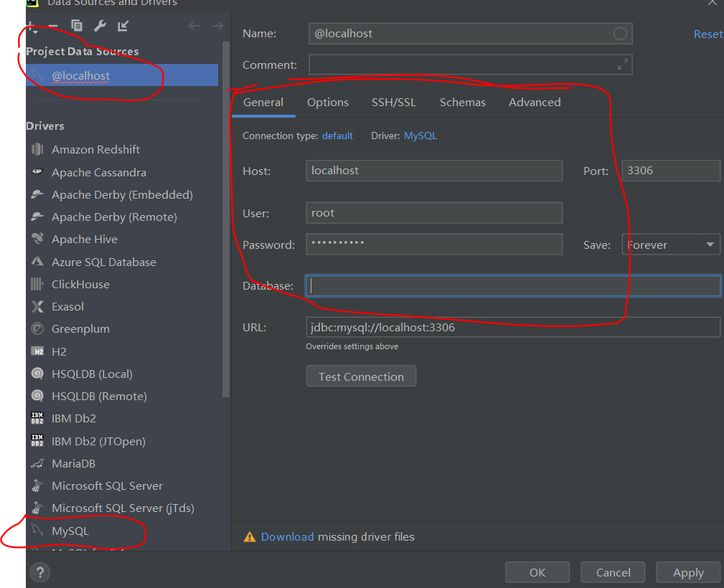Confirm the dialog with OK
The width and height of the screenshot is (724, 588).
(537, 572)
